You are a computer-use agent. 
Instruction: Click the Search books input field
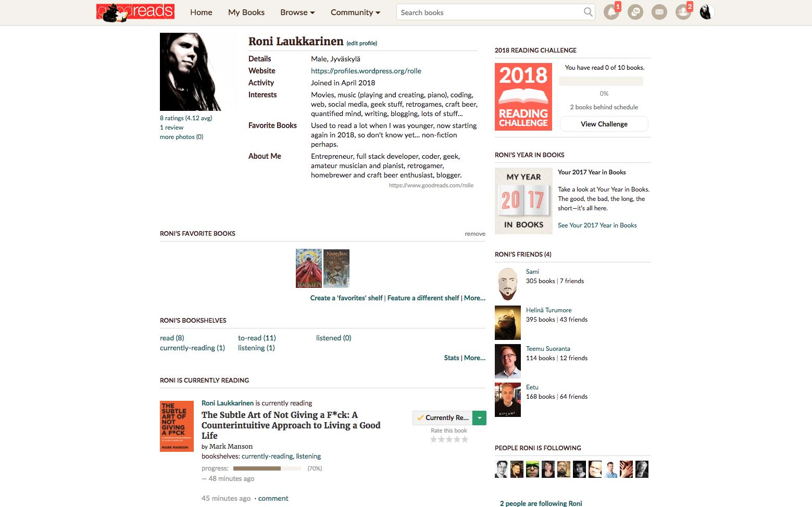tap(490, 12)
